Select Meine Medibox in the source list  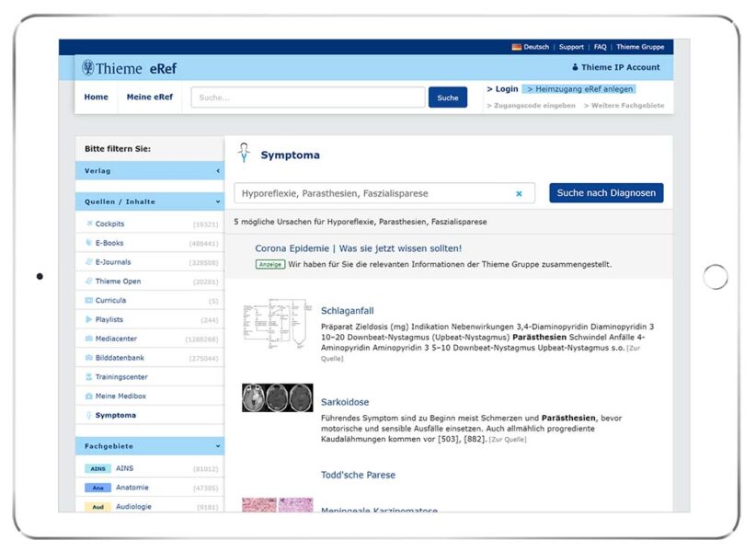(150, 396)
